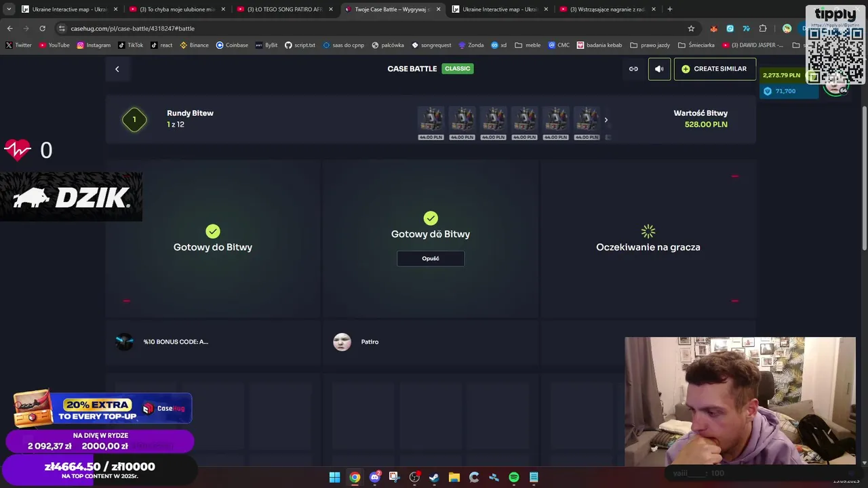Open the Twitter bookmark
The height and width of the screenshot is (488, 868).
point(18,45)
